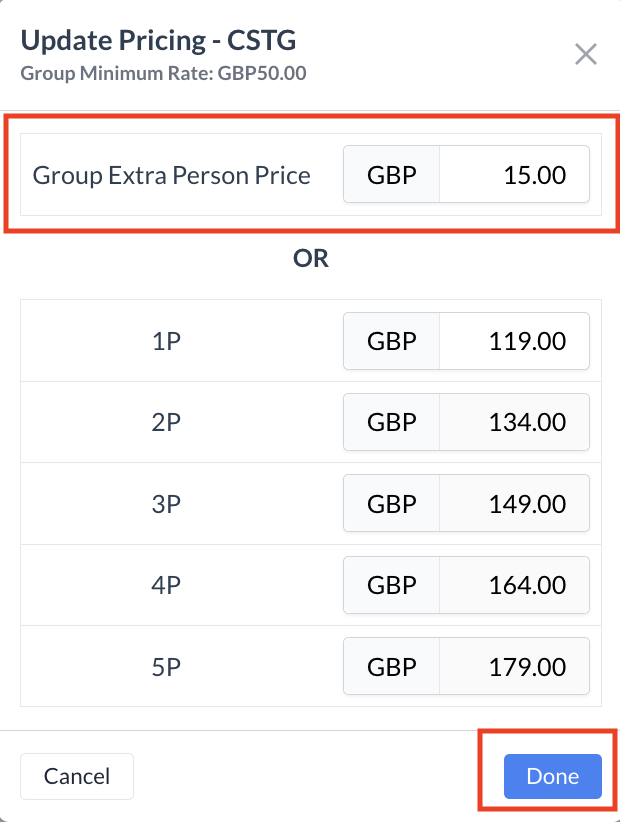Click the 2P row label
Screen dimensions: 620x822
[x=166, y=422]
